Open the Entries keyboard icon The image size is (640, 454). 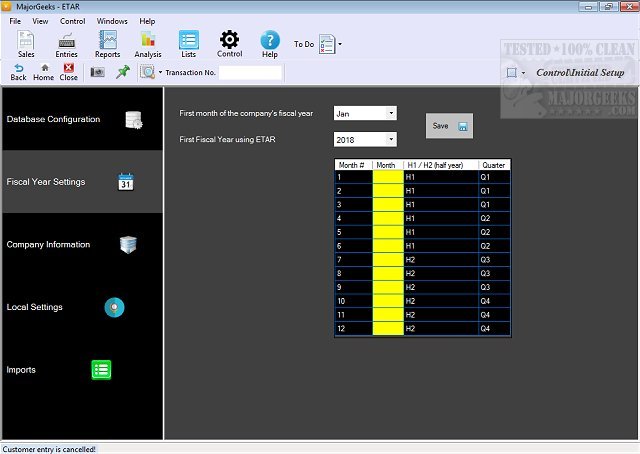66,44
